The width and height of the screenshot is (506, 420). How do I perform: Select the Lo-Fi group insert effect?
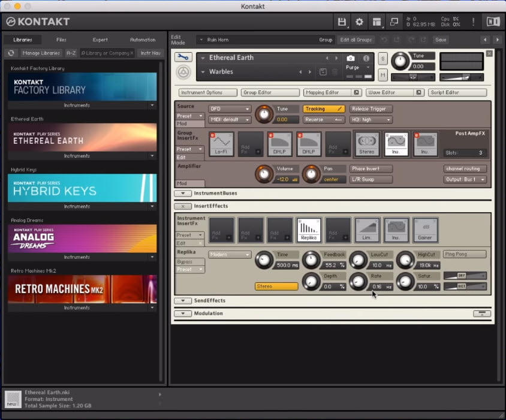click(221, 144)
